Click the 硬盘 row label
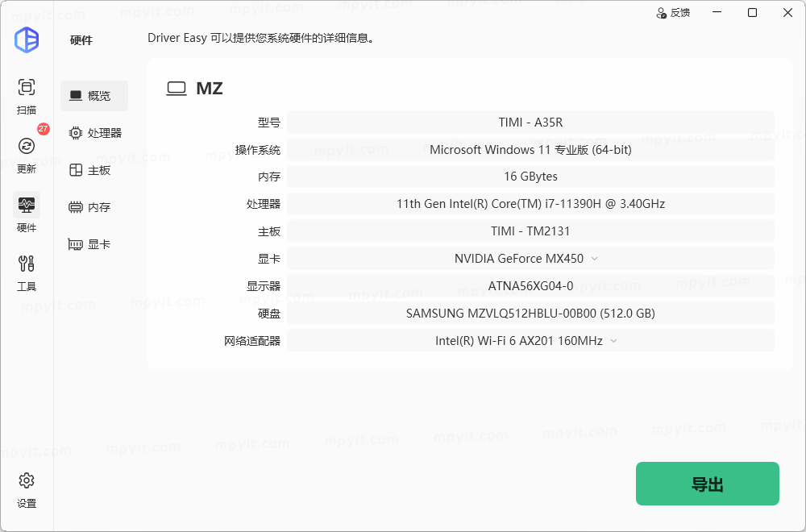806x532 pixels. pos(269,314)
